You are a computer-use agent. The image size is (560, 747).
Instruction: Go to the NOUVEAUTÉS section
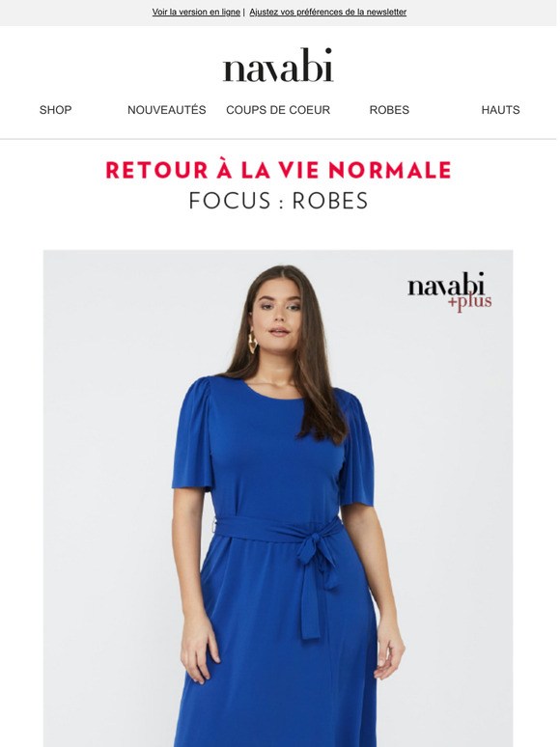click(167, 110)
